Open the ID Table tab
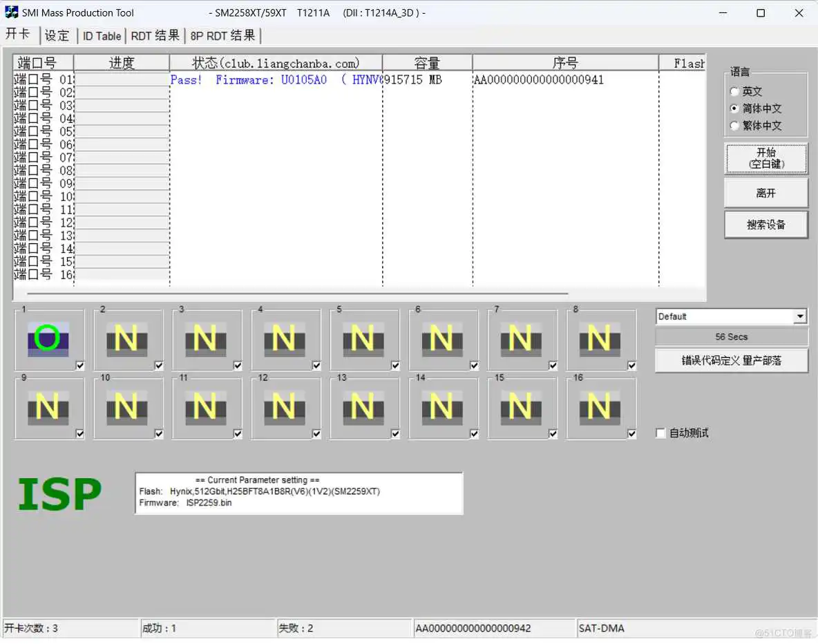 (x=102, y=36)
